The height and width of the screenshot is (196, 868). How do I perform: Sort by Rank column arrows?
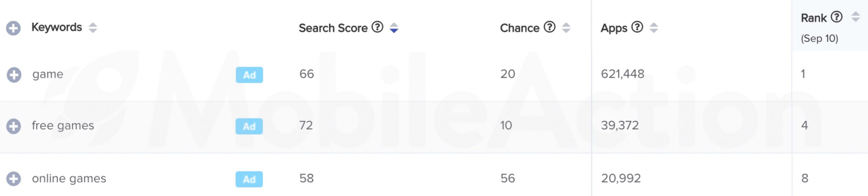(x=855, y=17)
